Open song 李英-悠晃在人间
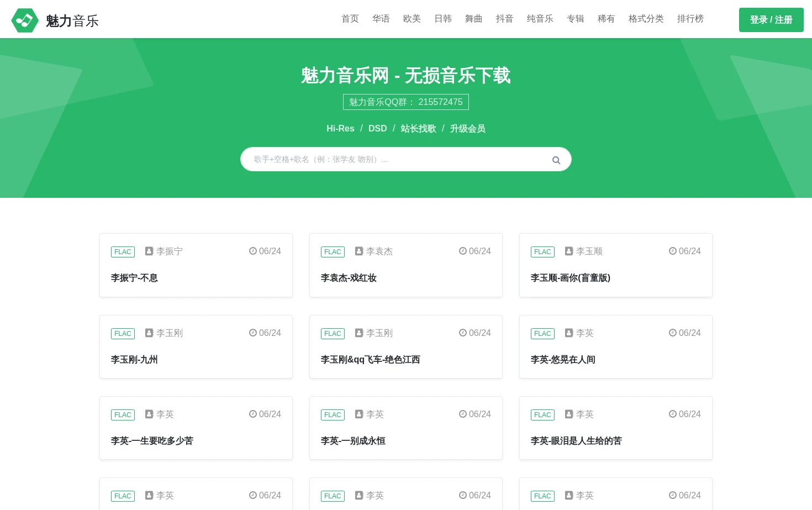This screenshot has width=812, height=510. pyautogui.click(x=563, y=360)
